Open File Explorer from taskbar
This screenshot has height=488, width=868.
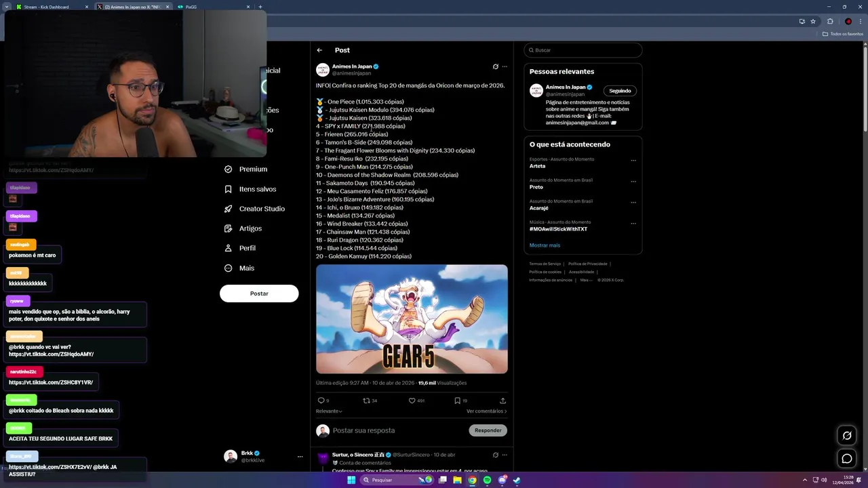tap(457, 480)
